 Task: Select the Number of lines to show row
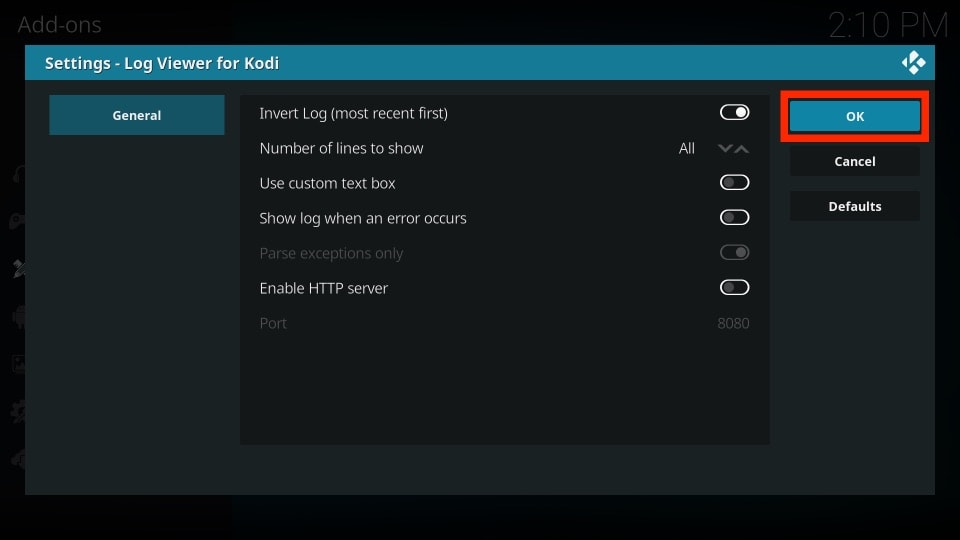[x=504, y=148]
